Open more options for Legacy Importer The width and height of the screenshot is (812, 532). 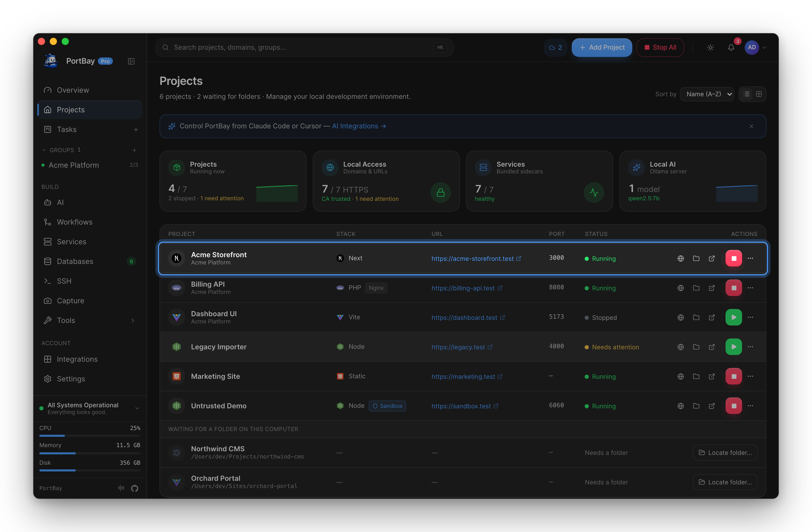coord(750,347)
